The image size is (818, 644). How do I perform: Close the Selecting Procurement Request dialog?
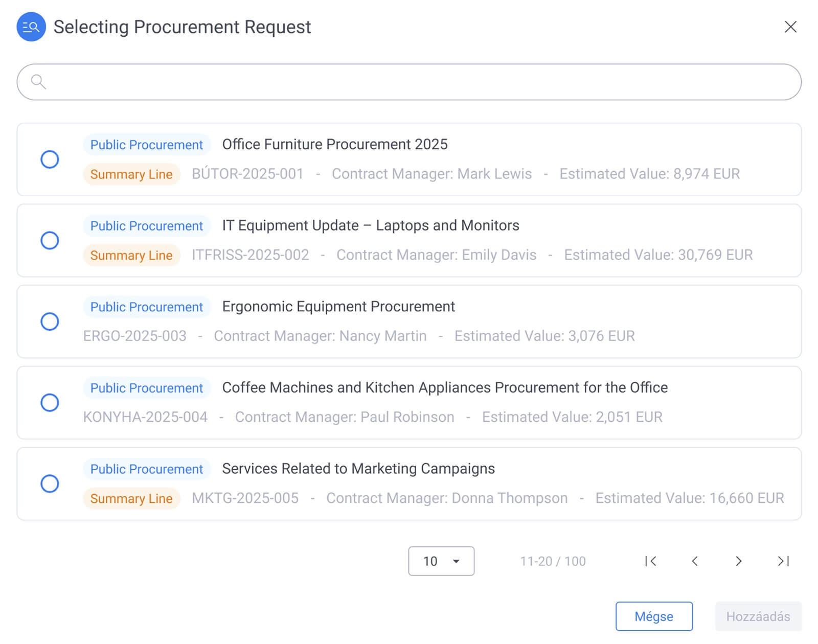click(x=790, y=27)
